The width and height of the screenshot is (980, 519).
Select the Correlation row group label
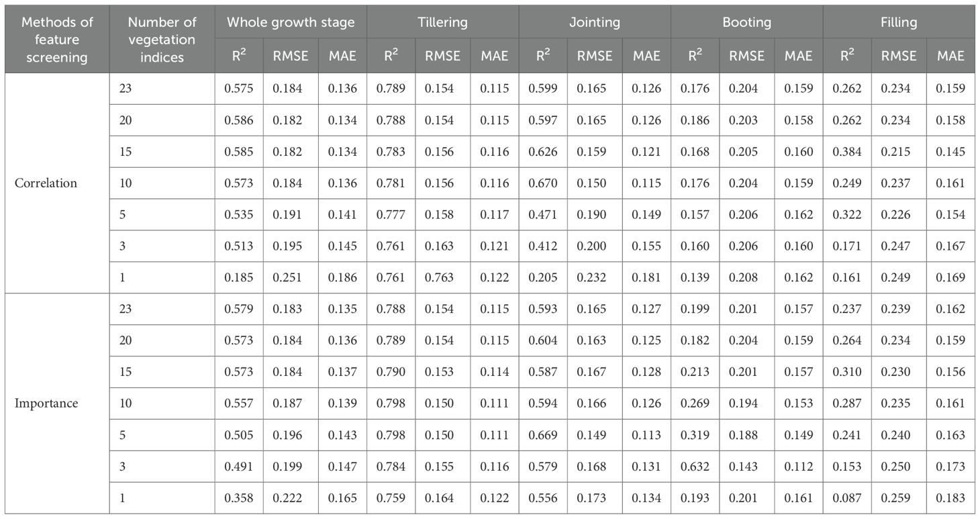[46, 183]
